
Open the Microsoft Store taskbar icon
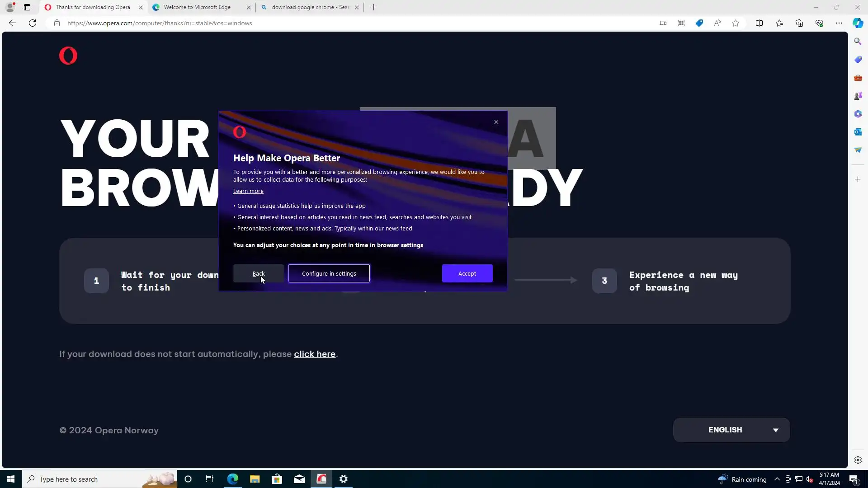click(x=277, y=479)
